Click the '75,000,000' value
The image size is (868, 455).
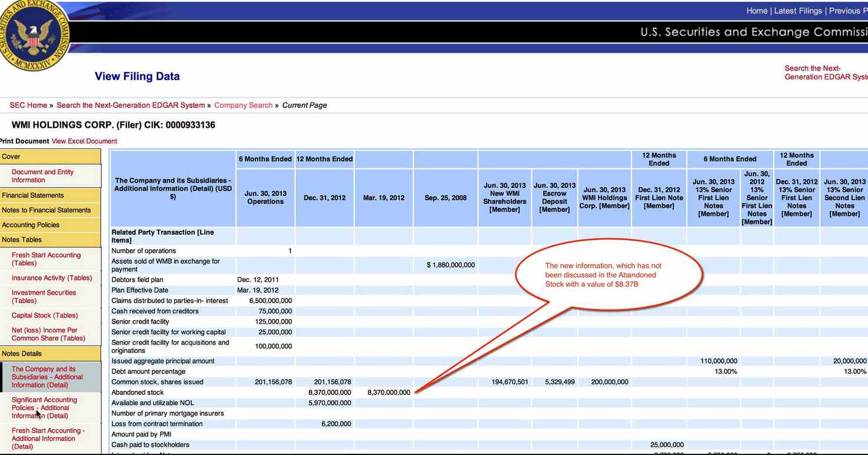pos(275,311)
